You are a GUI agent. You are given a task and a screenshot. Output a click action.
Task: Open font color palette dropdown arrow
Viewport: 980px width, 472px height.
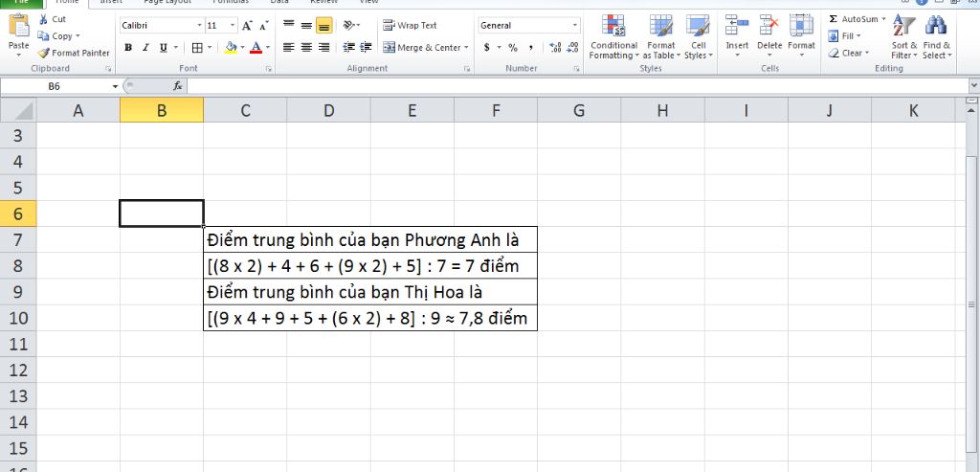tap(268, 48)
